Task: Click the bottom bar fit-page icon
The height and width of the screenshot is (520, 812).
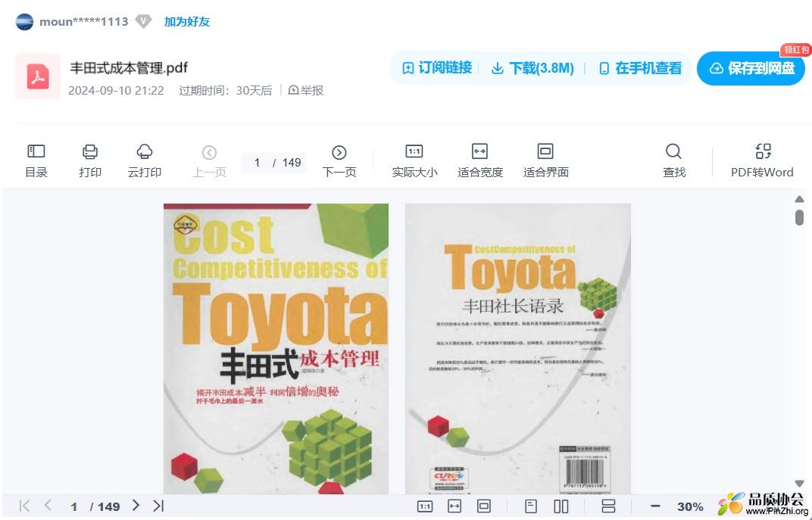Action: pos(484,506)
